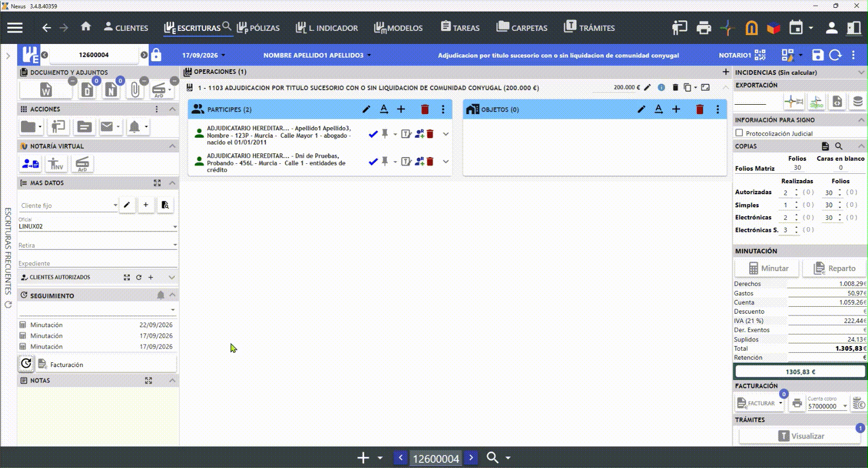Image resolution: width=868 pixels, height=468 pixels.
Task: Click the FACTURAR button
Action: click(755, 403)
